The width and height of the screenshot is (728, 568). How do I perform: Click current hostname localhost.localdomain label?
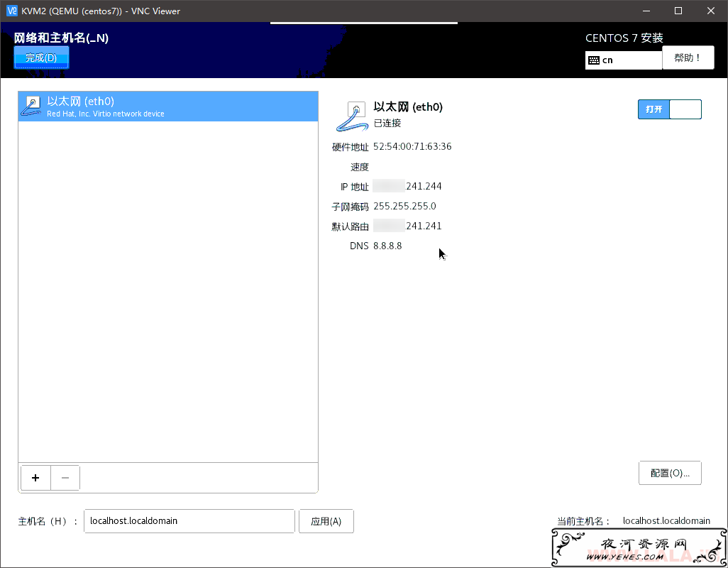[666, 521]
